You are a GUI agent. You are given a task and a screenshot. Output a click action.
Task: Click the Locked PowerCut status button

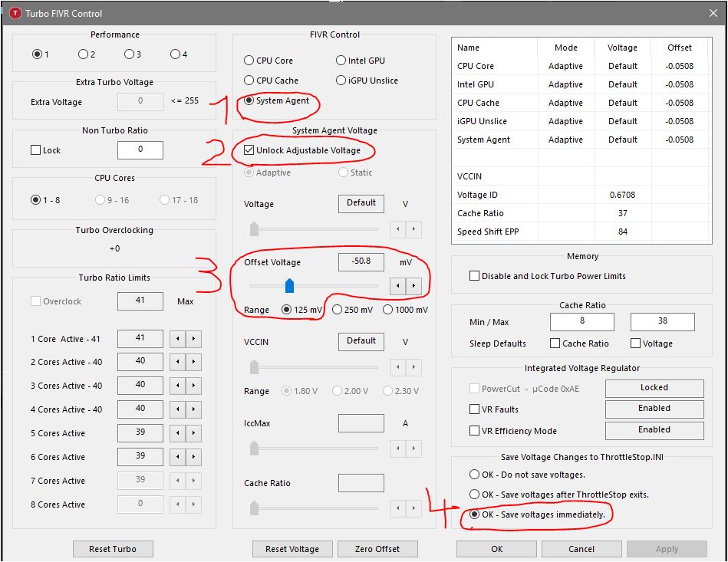click(x=654, y=388)
